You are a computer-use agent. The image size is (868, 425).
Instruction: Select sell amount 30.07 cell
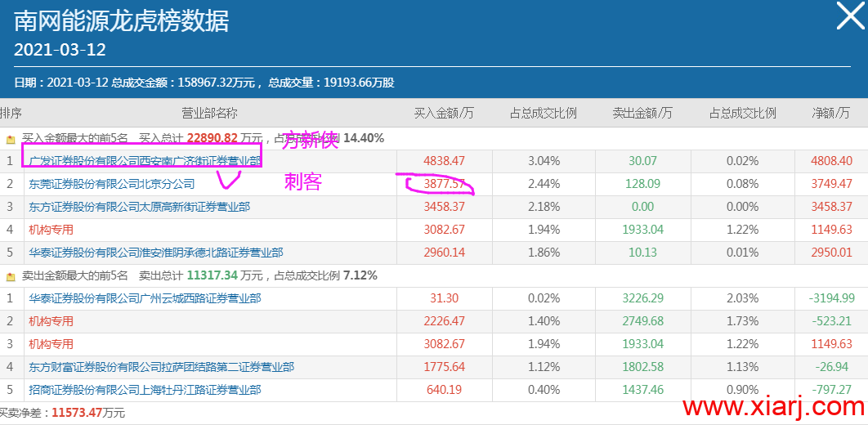coord(642,162)
